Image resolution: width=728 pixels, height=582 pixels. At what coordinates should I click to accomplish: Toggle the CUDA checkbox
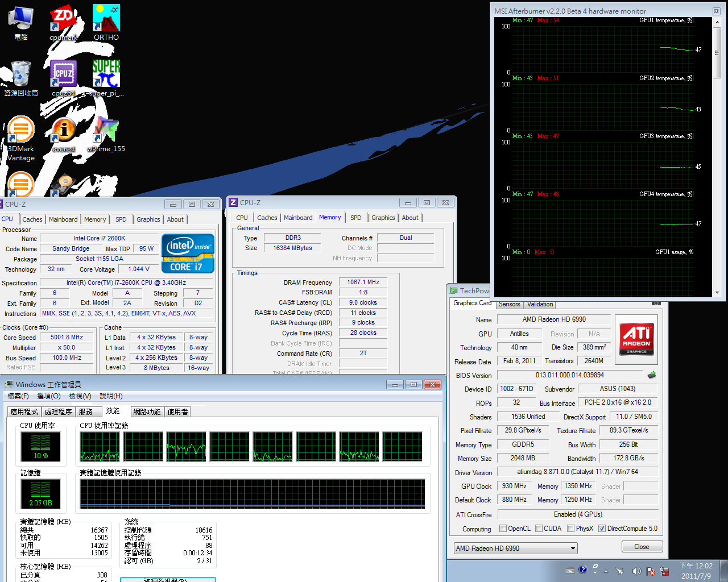(539, 529)
